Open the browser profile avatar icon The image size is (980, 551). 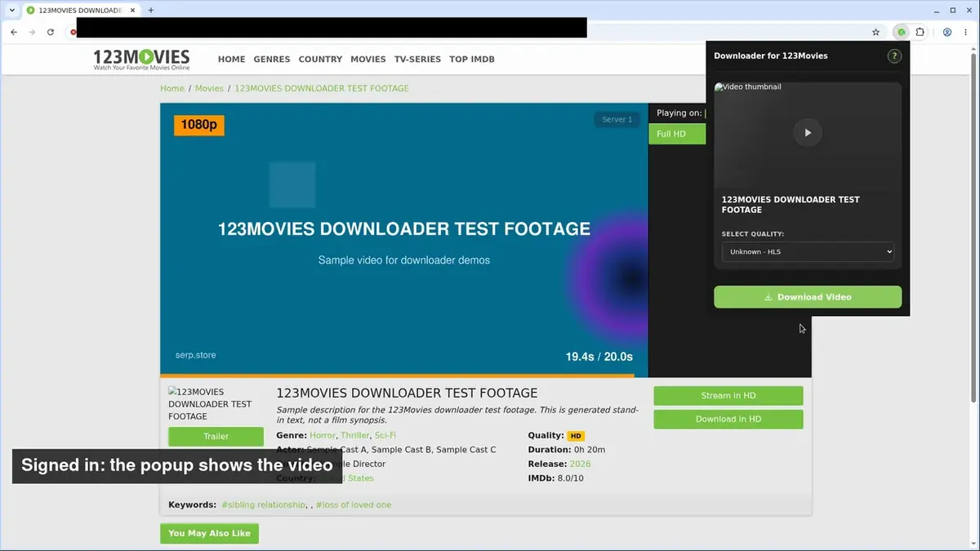(x=947, y=33)
